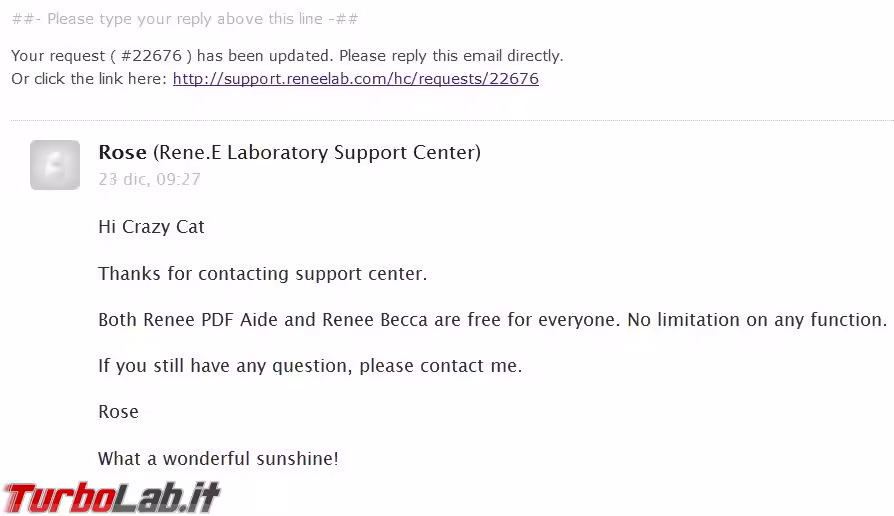Click the "Please reply this email directly" text

tap(442, 56)
